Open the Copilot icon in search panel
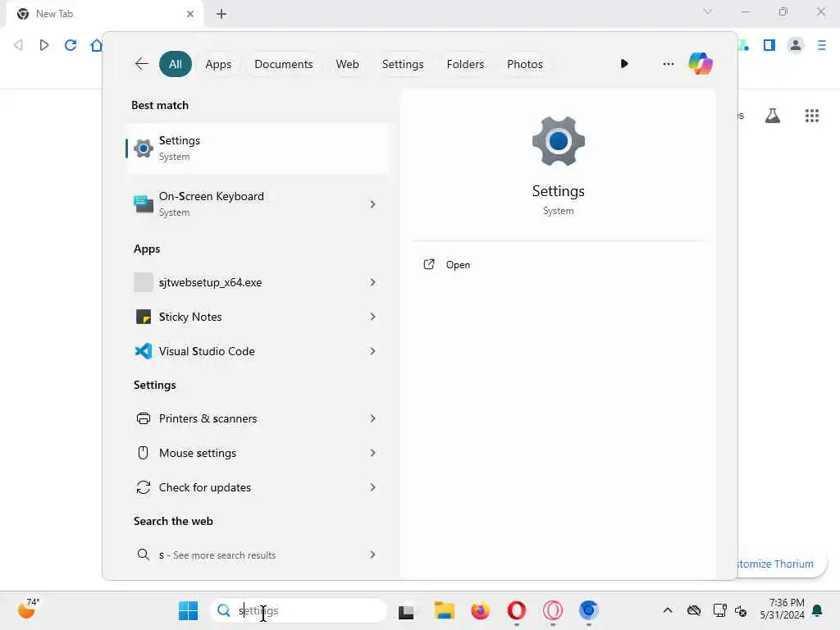 tap(701, 64)
